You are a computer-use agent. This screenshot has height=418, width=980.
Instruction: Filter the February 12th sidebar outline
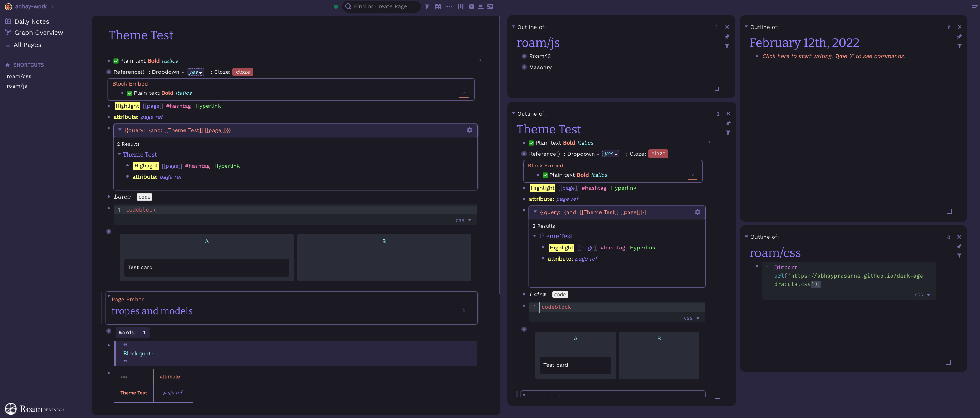click(x=960, y=46)
